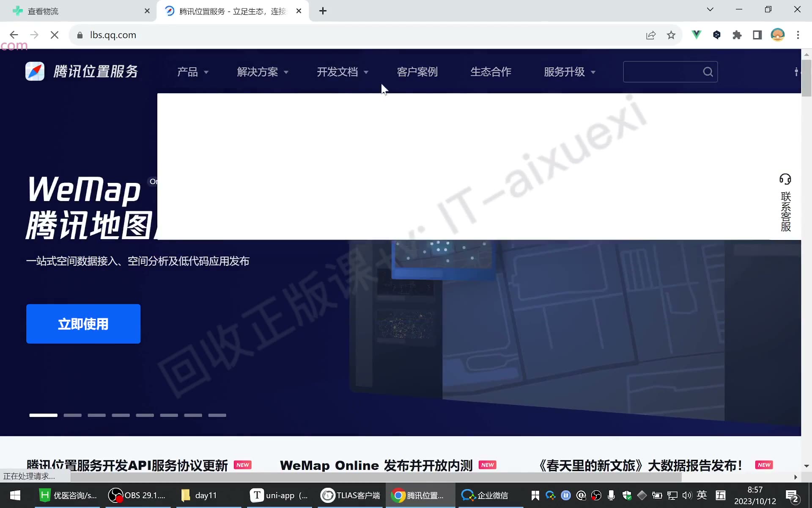Screen dimensions: 812x508
Task: Click the hexagon extension icon in toolbar
Action: click(717, 35)
